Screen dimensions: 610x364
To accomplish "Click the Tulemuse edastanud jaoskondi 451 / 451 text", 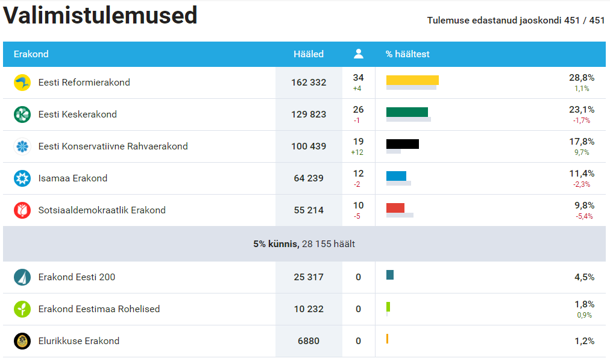I will [516, 20].
